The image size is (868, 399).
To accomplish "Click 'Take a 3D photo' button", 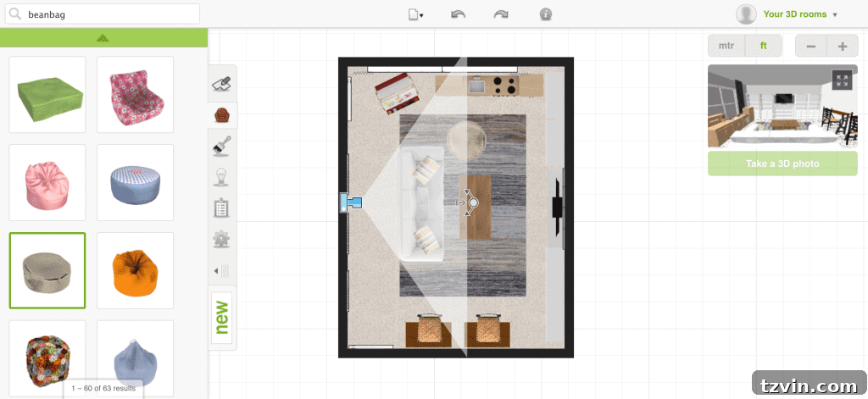I will pyautogui.click(x=782, y=163).
